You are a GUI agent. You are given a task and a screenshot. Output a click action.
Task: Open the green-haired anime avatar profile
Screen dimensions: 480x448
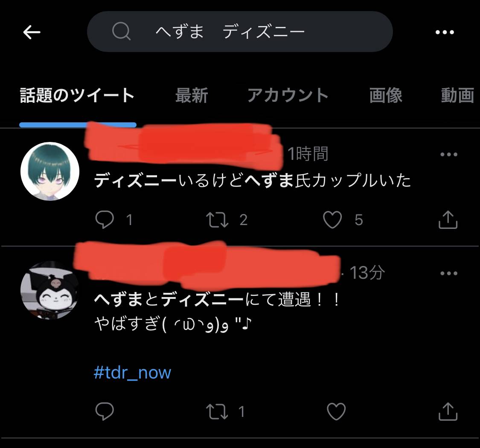50,171
